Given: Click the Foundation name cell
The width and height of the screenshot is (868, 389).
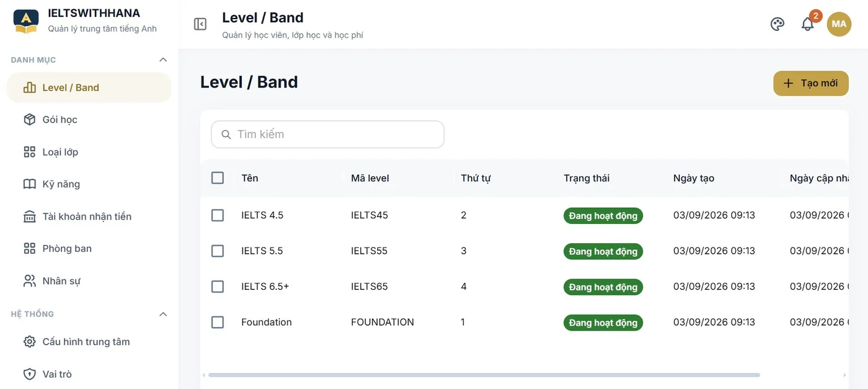Looking at the screenshot, I should (x=267, y=323).
